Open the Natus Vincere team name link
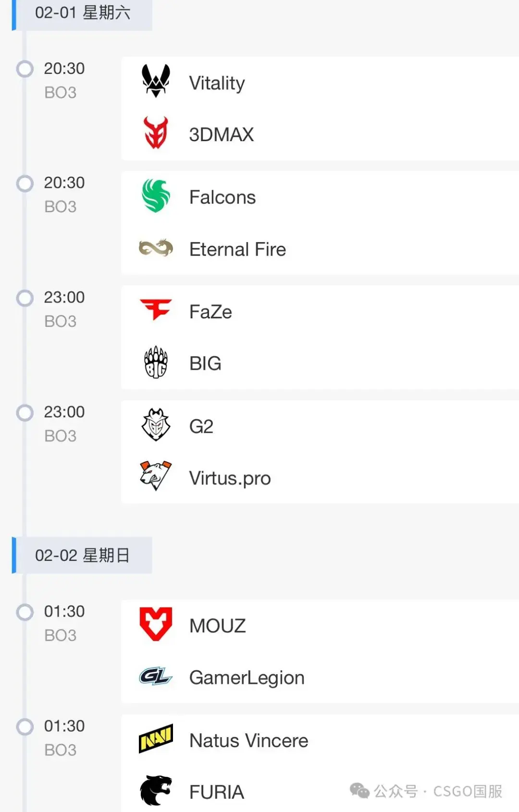 coord(249,740)
